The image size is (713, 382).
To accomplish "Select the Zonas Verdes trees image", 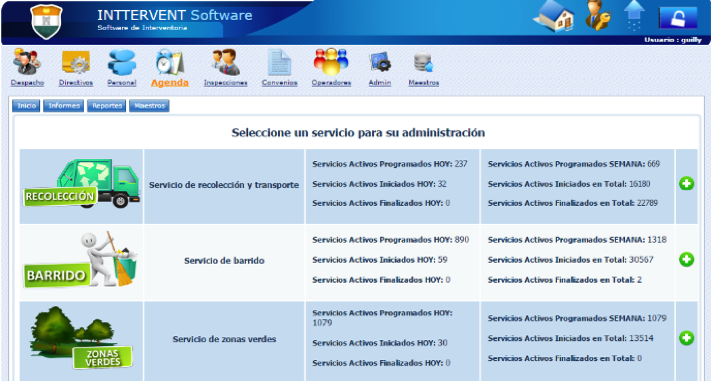I will tap(81, 338).
